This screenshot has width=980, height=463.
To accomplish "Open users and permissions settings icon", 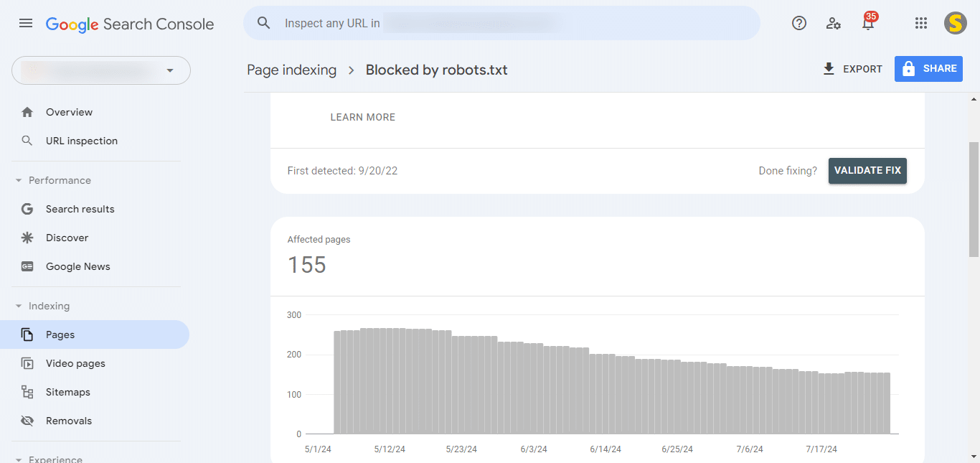I will tap(834, 23).
